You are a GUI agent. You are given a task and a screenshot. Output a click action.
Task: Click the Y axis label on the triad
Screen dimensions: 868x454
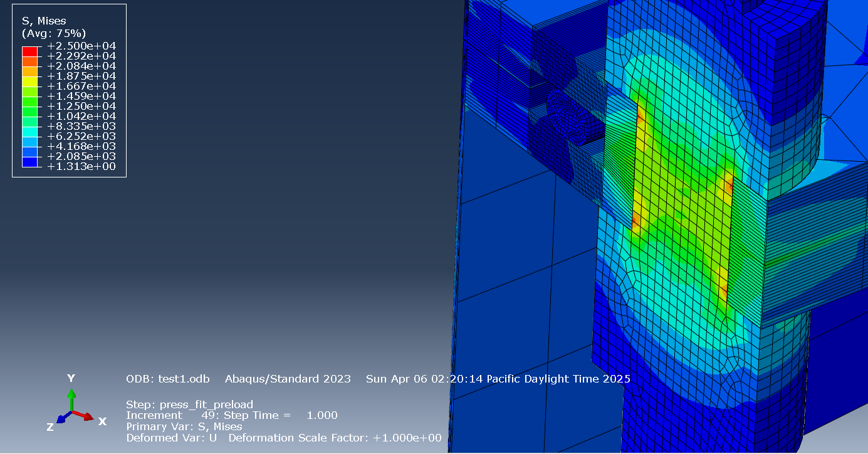71,378
